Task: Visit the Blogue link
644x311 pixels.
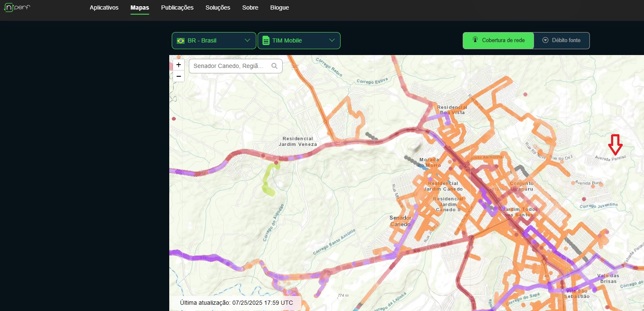Action: [279, 8]
